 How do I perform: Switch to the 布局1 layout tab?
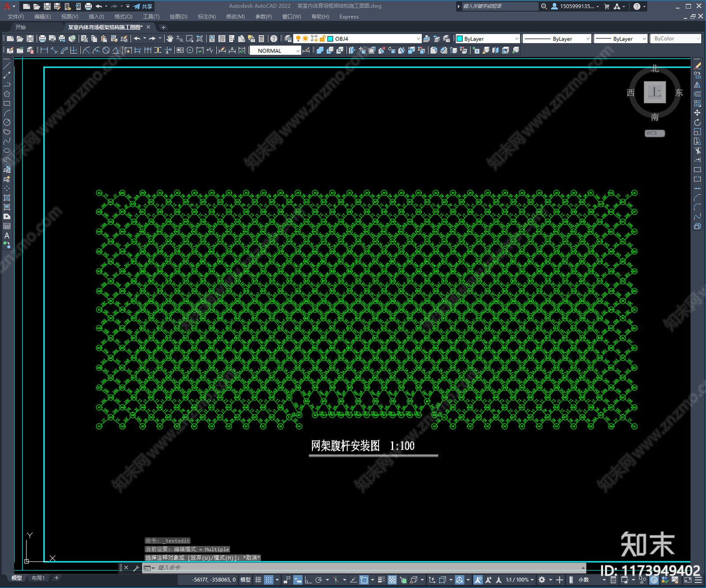point(38,578)
